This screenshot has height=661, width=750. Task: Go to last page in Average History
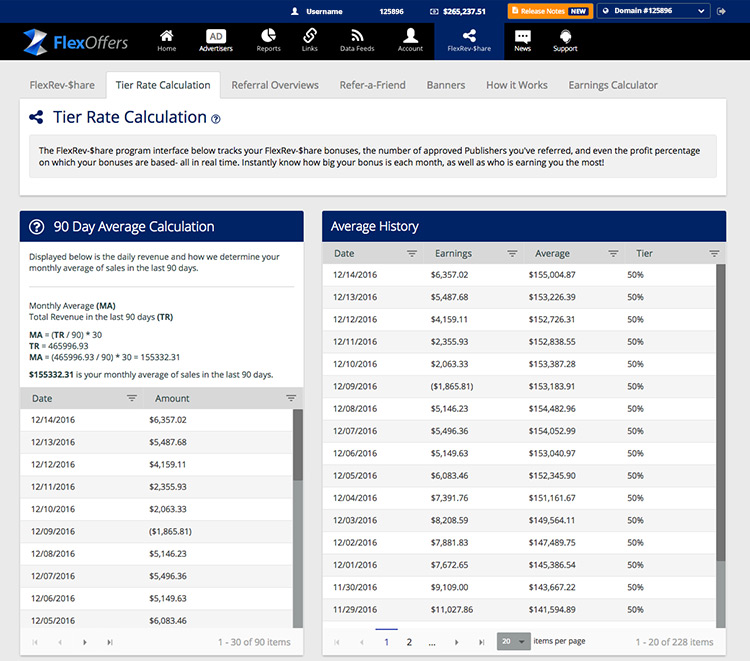pyautogui.click(x=481, y=642)
